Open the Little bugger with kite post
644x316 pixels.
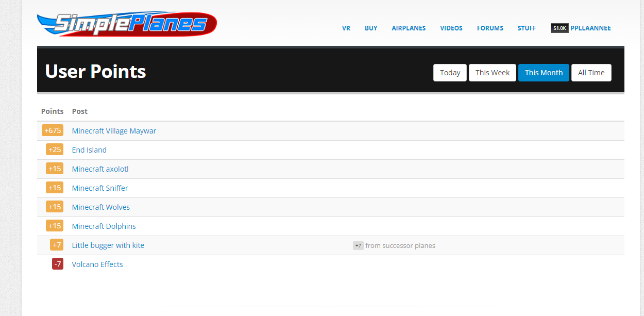point(108,245)
